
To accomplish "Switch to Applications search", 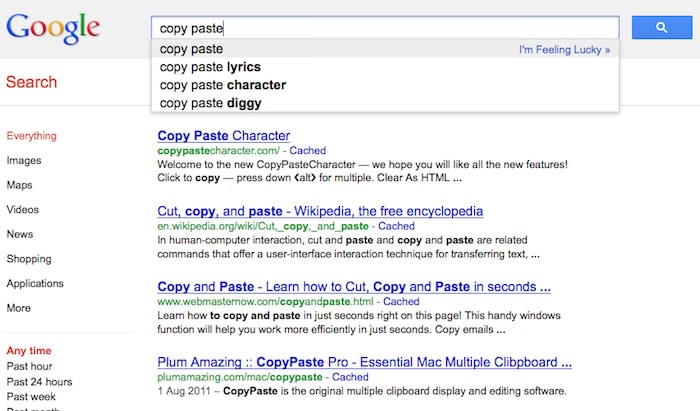I will tap(35, 283).
